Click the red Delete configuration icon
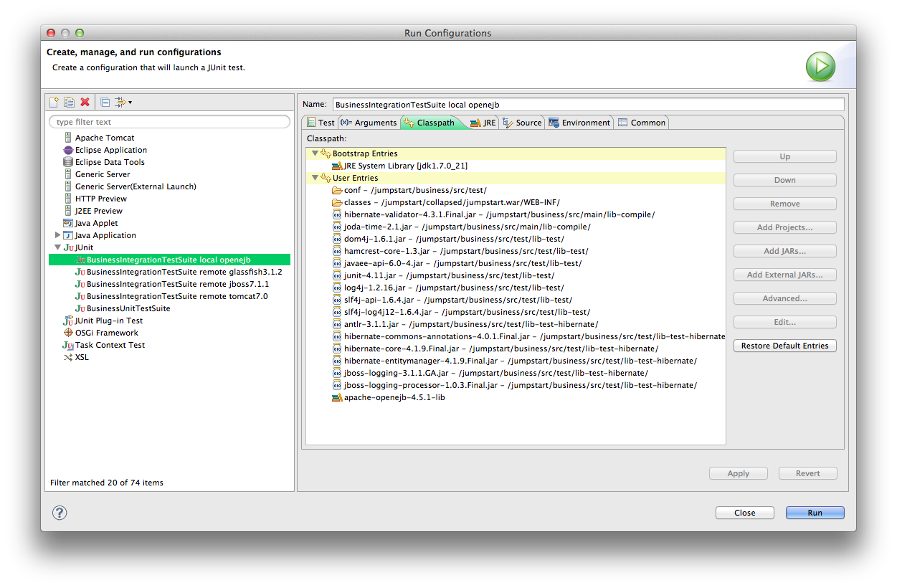This screenshot has height=588, width=897. point(85,103)
